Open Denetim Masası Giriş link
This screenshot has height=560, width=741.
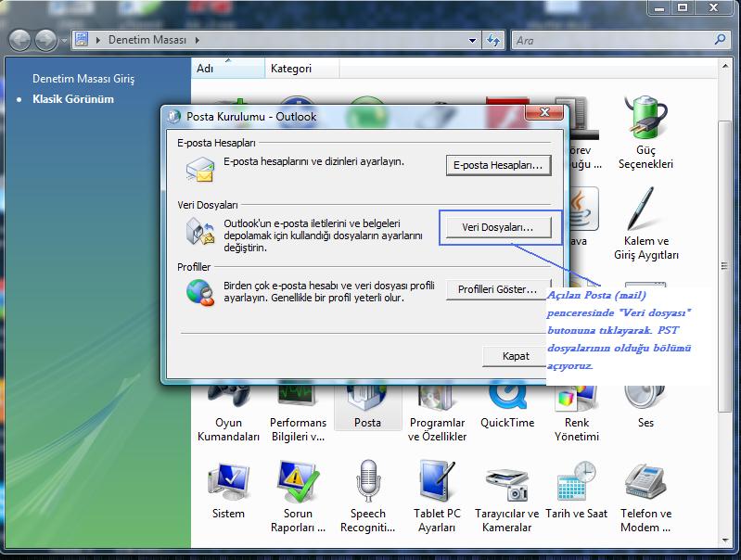click(x=83, y=79)
